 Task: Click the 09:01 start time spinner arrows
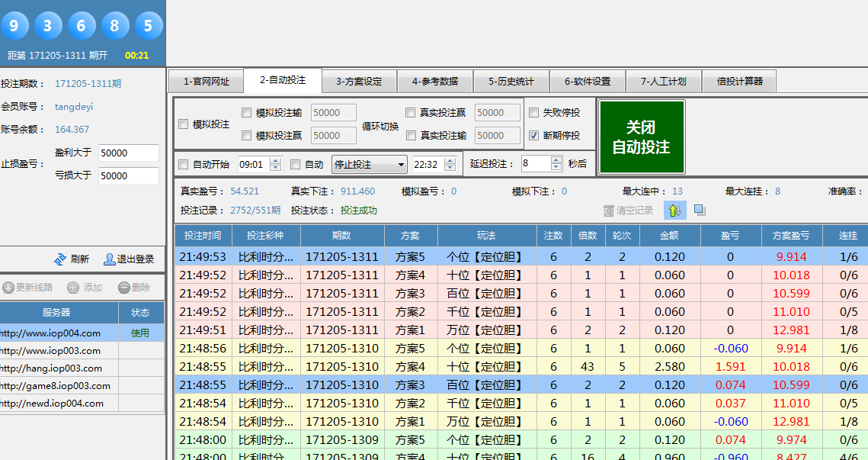(275, 164)
